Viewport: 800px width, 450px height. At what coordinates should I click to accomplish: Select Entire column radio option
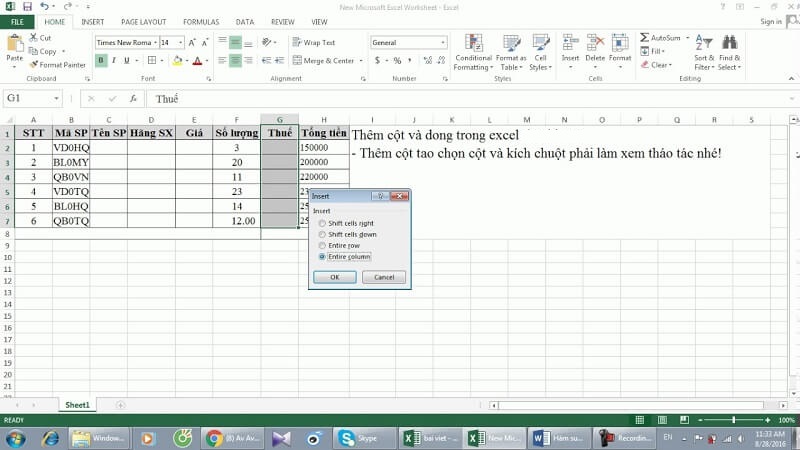[322, 257]
